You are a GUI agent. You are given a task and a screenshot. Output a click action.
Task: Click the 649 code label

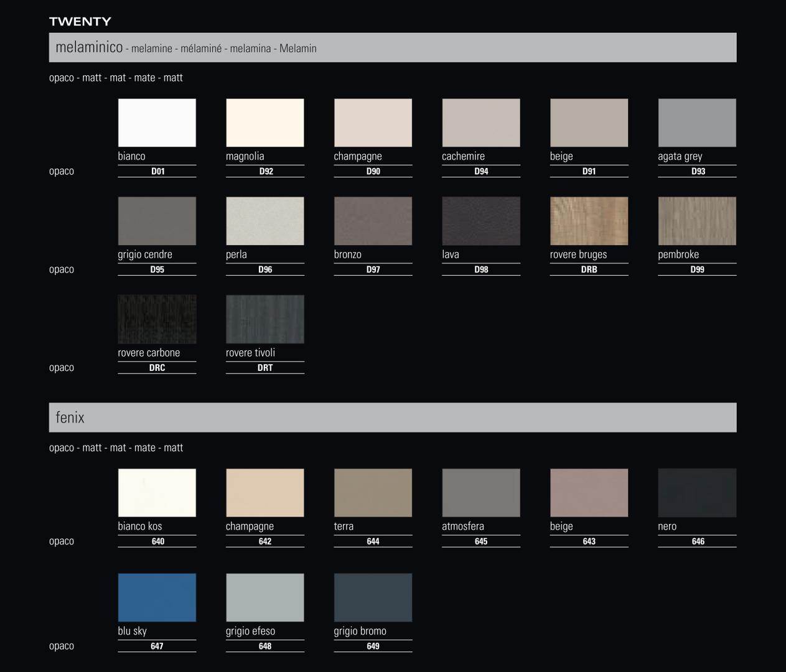(x=373, y=646)
